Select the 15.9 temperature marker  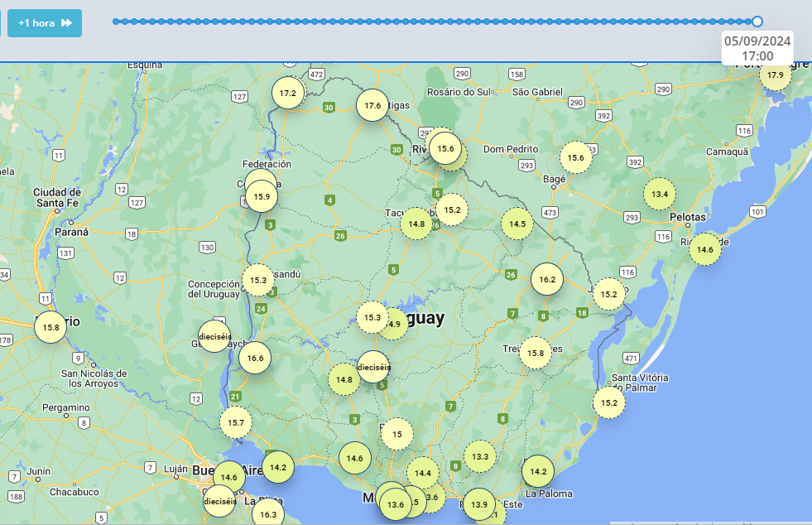coord(262,196)
